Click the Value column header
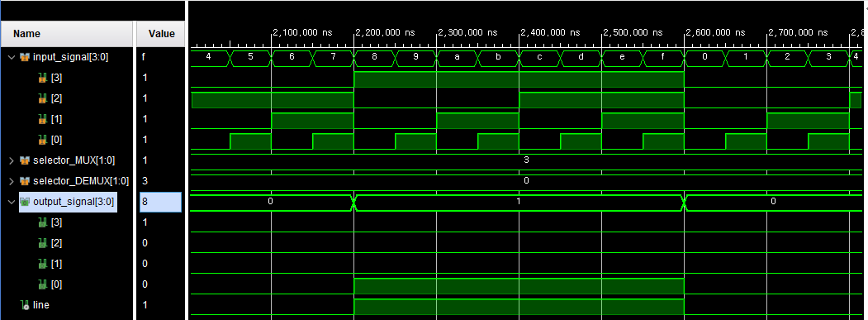 [x=161, y=34]
